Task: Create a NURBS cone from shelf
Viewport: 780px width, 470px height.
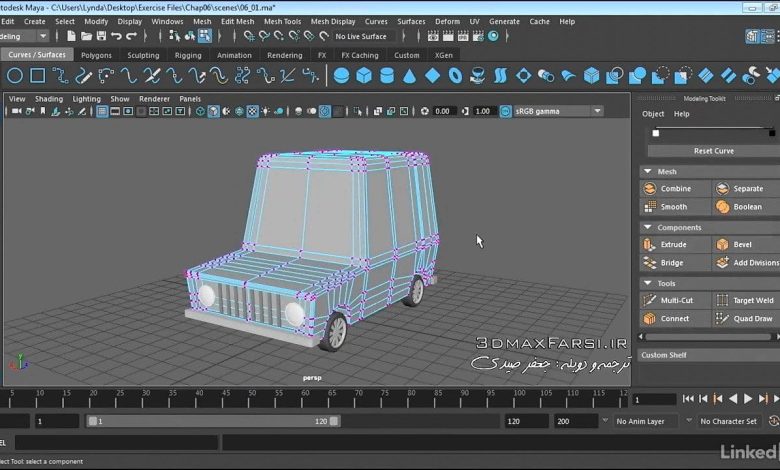Action: point(409,76)
